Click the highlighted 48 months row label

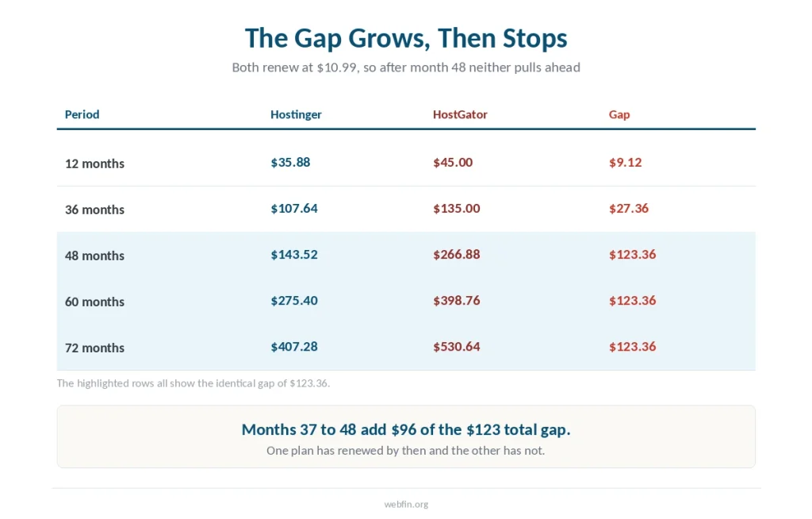(x=95, y=256)
